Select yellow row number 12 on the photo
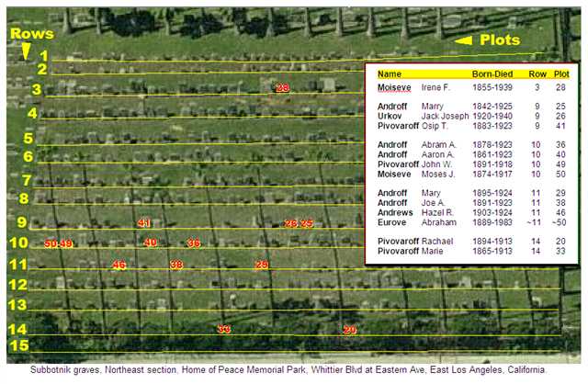The width and height of the screenshot is (588, 384). click(18, 285)
